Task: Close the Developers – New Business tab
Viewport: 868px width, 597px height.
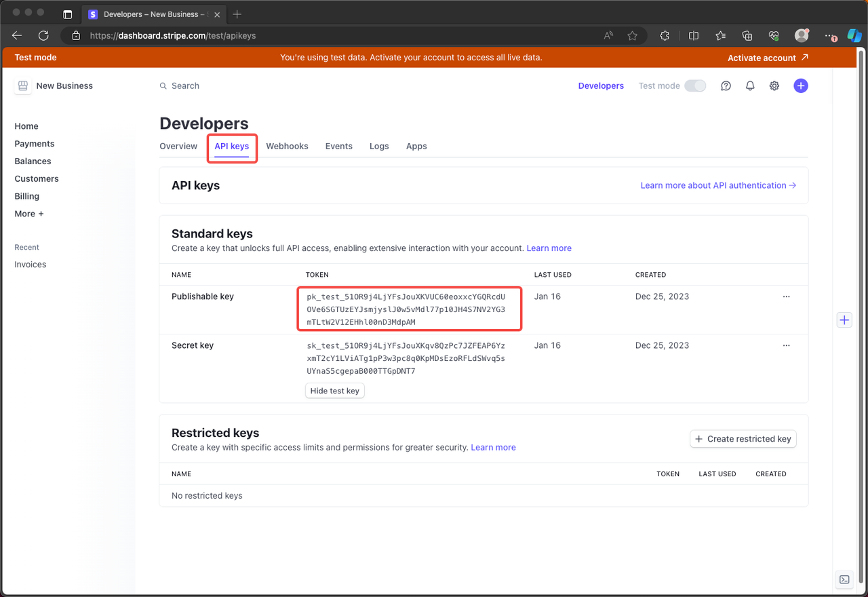Action: (218, 14)
